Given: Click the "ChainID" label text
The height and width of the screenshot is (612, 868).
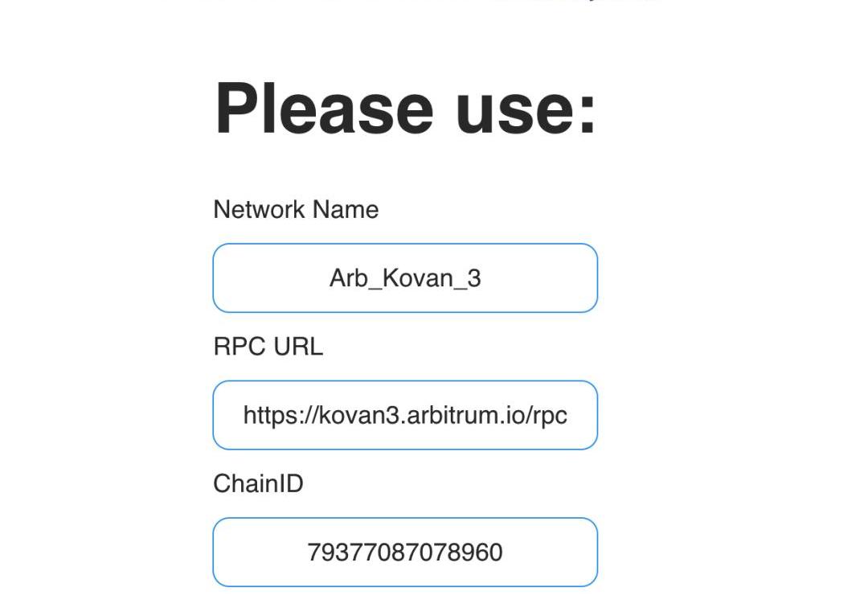Looking at the screenshot, I should [x=259, y=483].
